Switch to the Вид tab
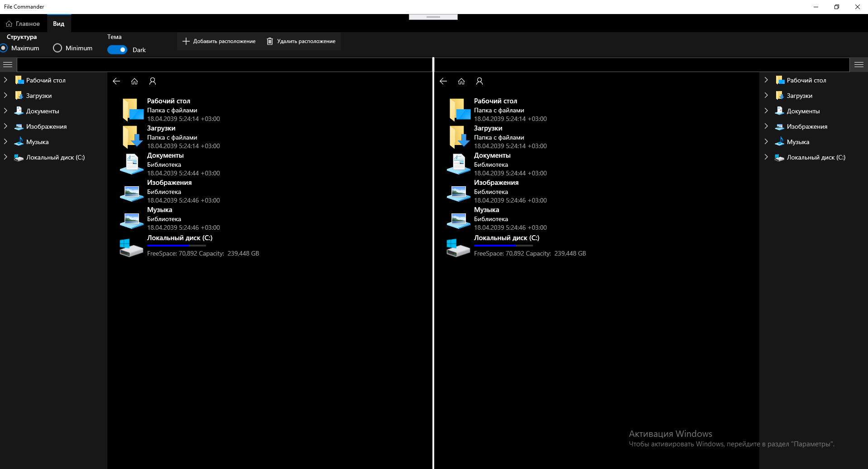This screenshot has height=469, width=868. click(x=59, y=24)
